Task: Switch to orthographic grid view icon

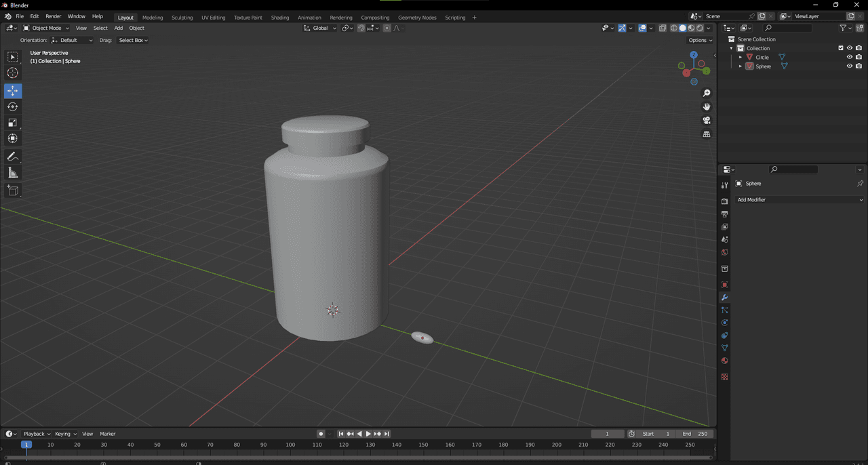Action: [707, 134]
